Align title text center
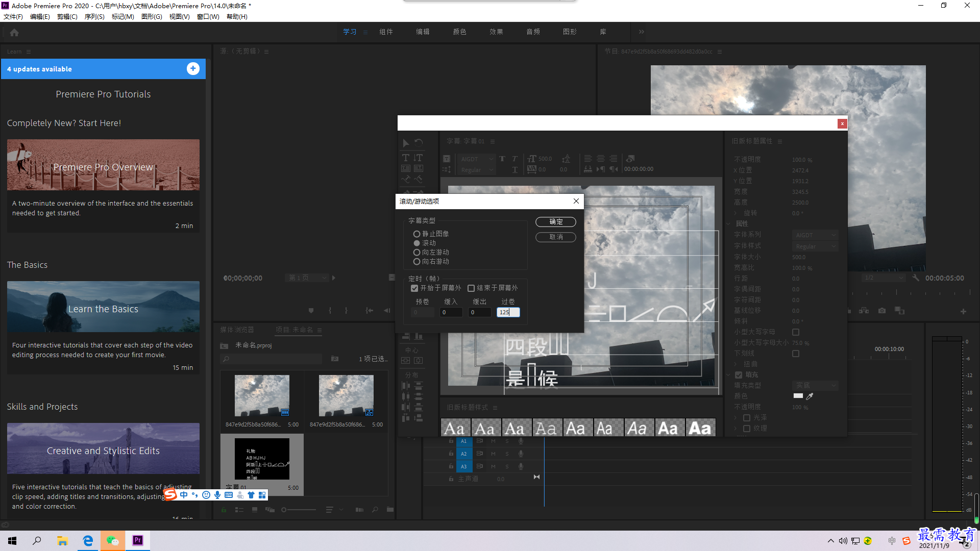The width and height of the screenshot is (980, 551). [601, 159]
